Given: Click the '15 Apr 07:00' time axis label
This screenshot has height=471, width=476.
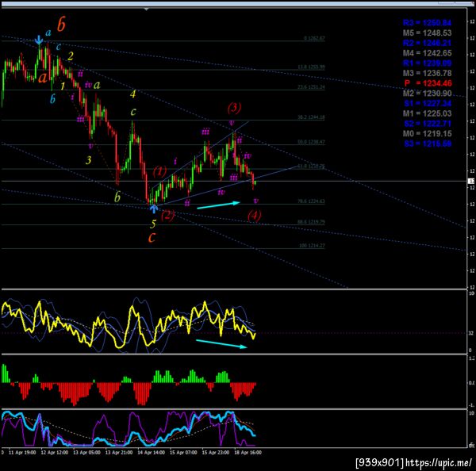Looking at the screenshot, I should pyautogui.click(x=183, y=452).
